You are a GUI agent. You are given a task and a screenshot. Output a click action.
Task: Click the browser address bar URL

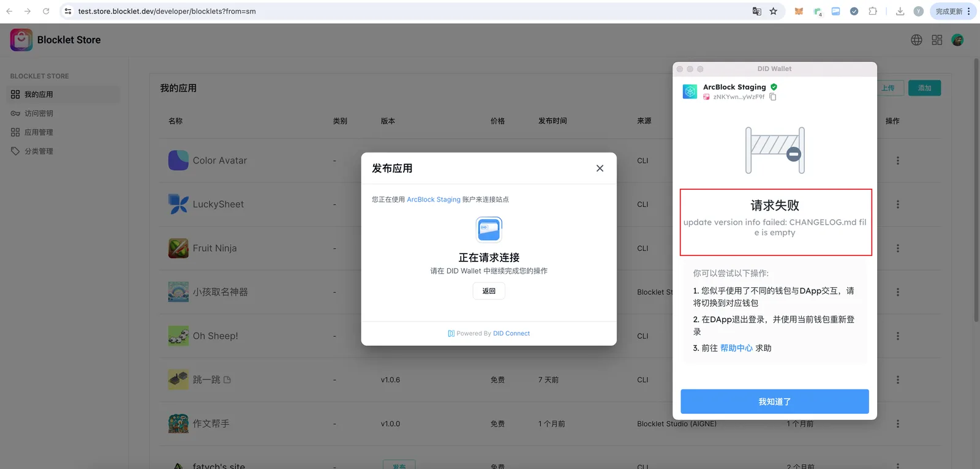(x=167, y=11)
